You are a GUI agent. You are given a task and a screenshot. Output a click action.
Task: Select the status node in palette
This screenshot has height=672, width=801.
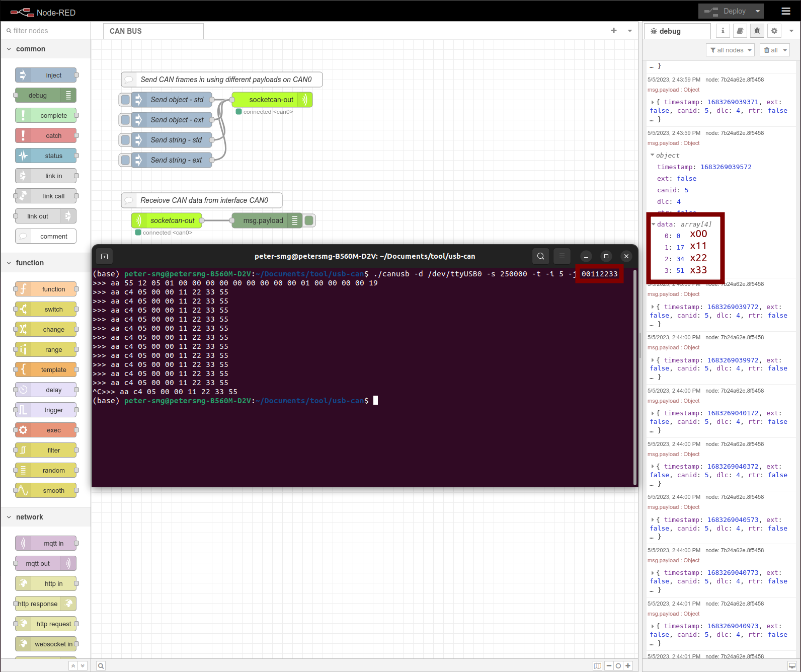click(x=46, y=156)
